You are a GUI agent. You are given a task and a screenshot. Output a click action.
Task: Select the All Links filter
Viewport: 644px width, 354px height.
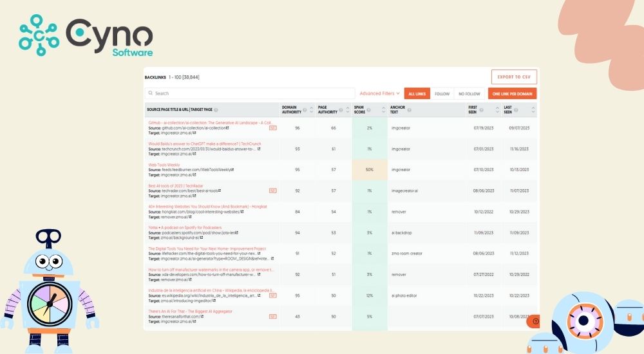417,94
